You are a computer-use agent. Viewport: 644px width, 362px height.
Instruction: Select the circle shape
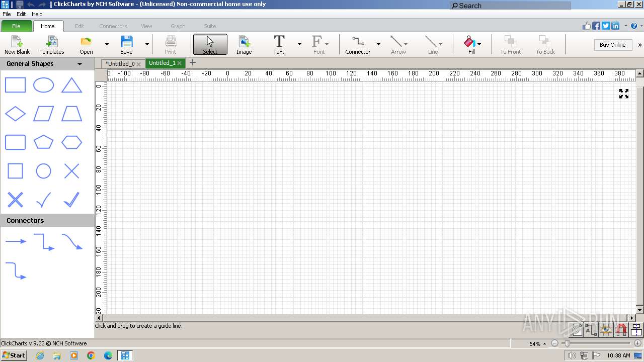click(43, 171)
